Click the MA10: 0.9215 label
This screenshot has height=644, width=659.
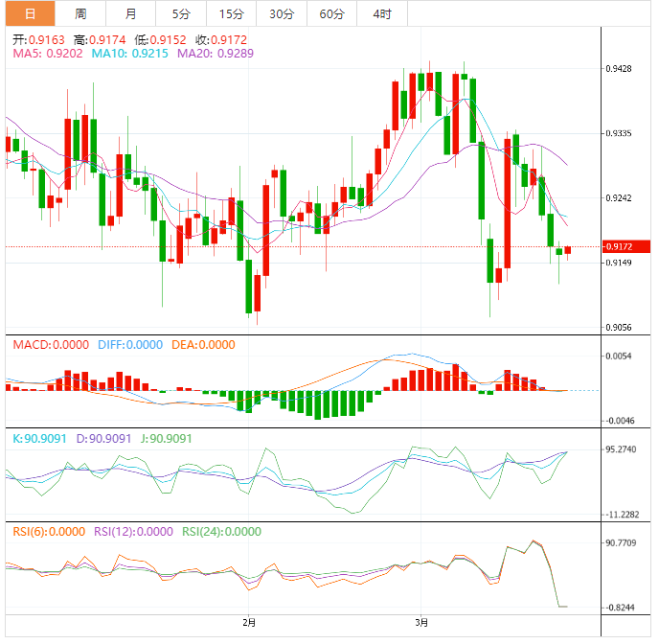click(x=130, y=54)
